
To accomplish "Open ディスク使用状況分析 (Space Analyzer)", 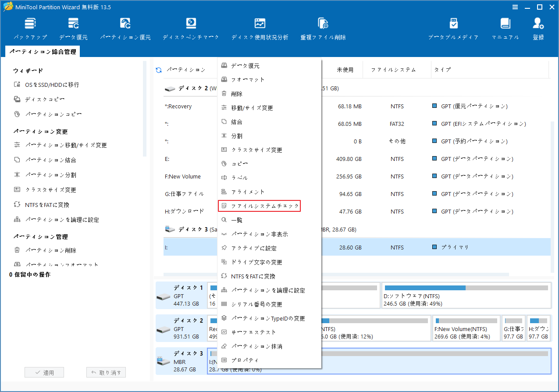I will pos(260,27).
